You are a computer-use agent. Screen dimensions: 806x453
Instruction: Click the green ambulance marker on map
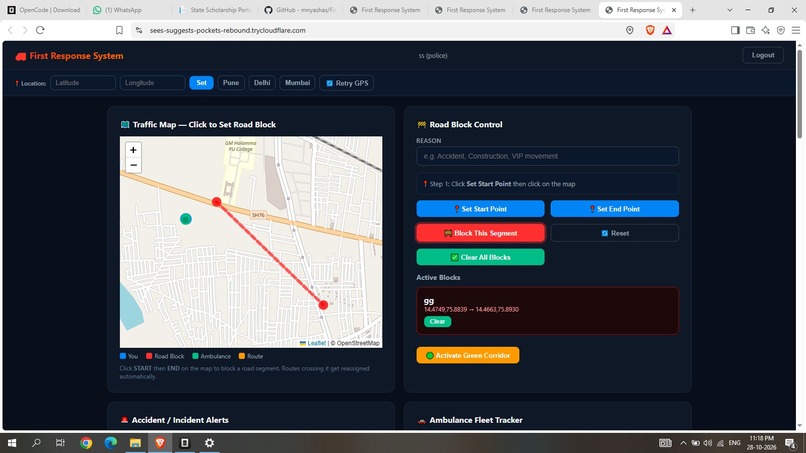(186, 219)
